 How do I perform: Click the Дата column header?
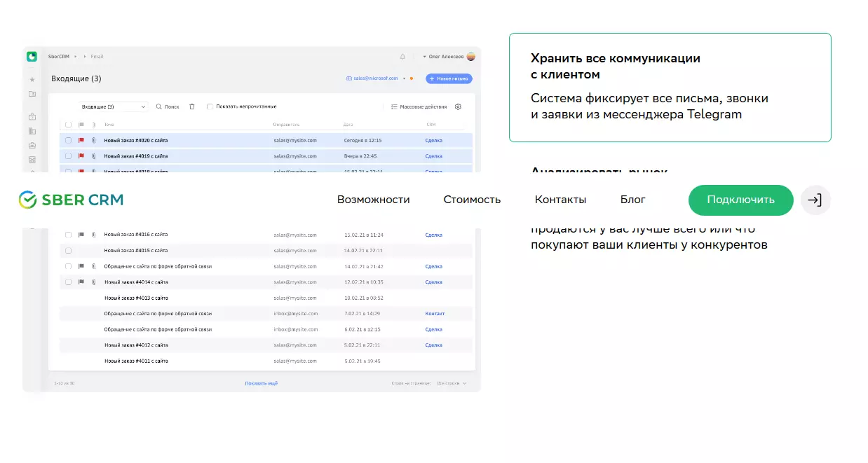(x=348, y=125)
